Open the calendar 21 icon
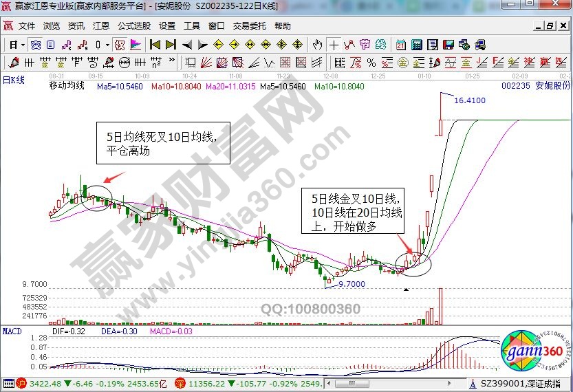 [x=401, y=45]
